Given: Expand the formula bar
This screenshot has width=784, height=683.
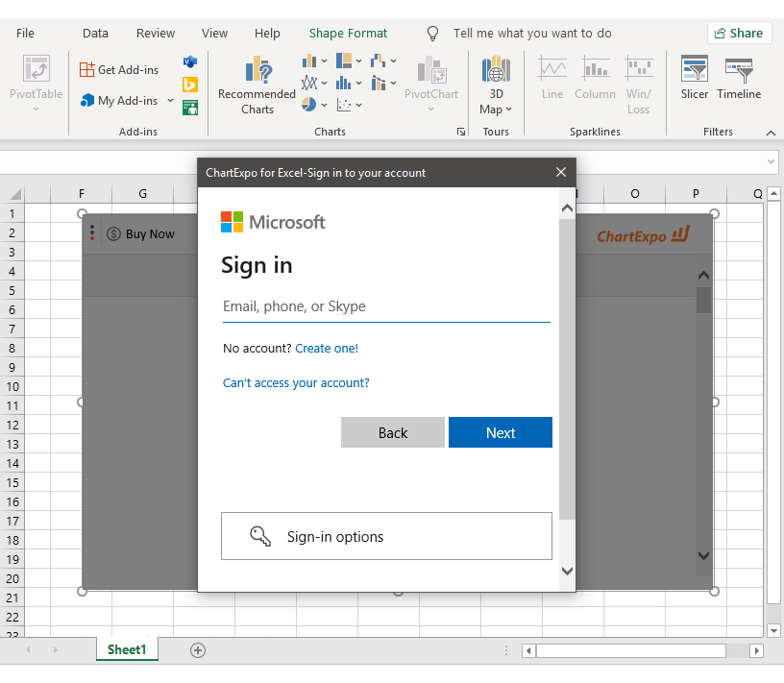Looking at the screenshot, I should 771,161.
